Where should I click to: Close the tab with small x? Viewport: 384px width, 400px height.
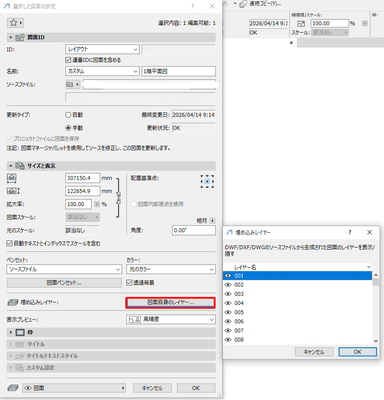(291, 43)
